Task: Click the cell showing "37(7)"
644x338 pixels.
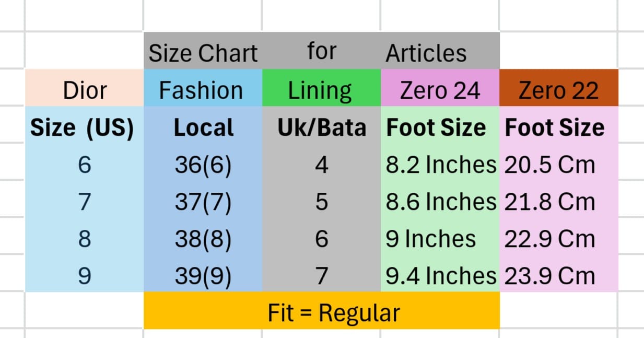Action: (203, 202)
